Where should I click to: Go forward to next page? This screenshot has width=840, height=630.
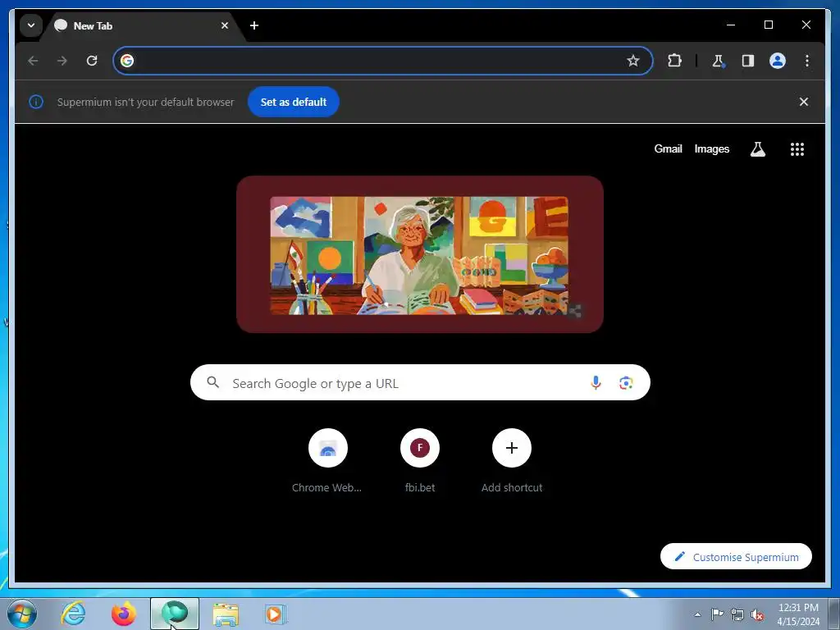pos(62,61)
